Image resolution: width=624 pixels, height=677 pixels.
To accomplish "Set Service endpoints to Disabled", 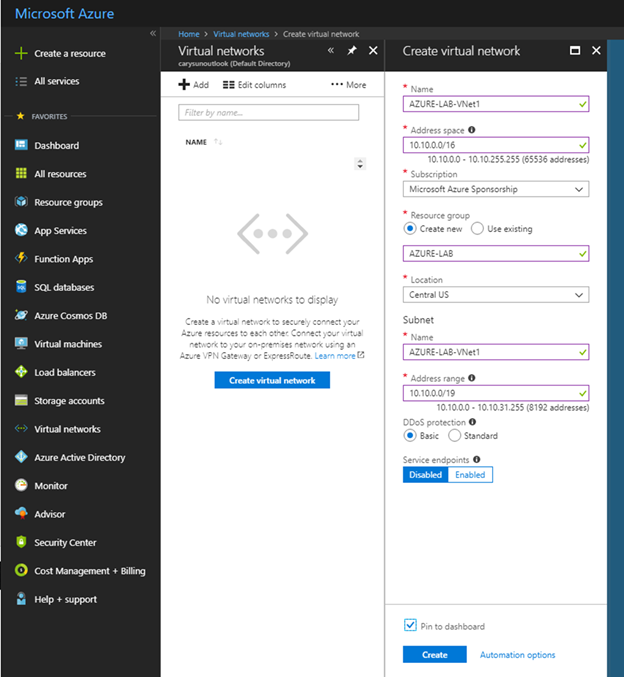I will (425, 475).
